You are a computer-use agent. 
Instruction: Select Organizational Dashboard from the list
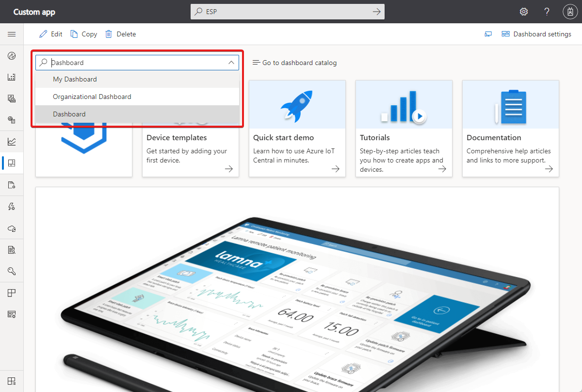(x=137, y=97)
